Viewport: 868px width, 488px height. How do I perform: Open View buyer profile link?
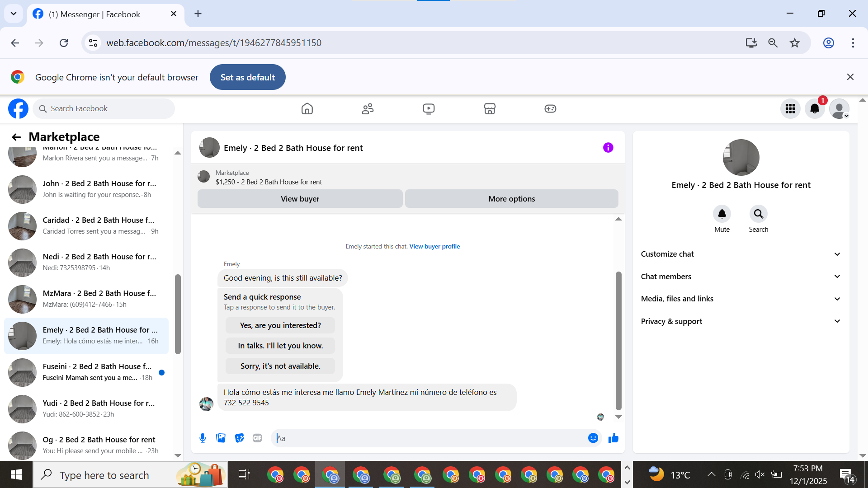[434, 246]
